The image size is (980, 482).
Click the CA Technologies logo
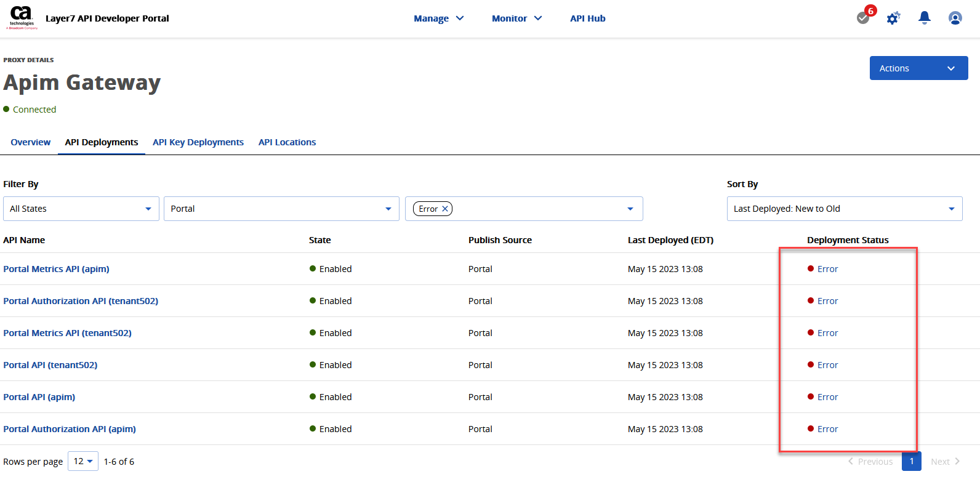coord(22,18)
